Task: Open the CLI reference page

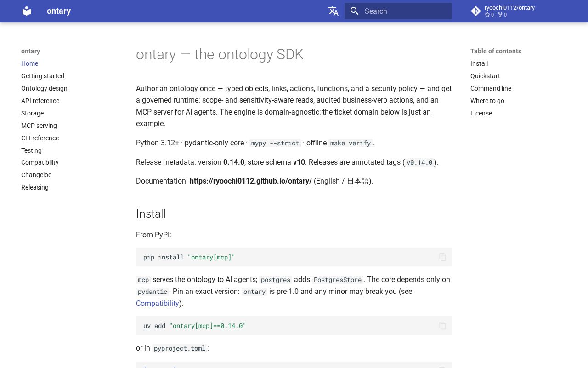Action: [40, 138]
